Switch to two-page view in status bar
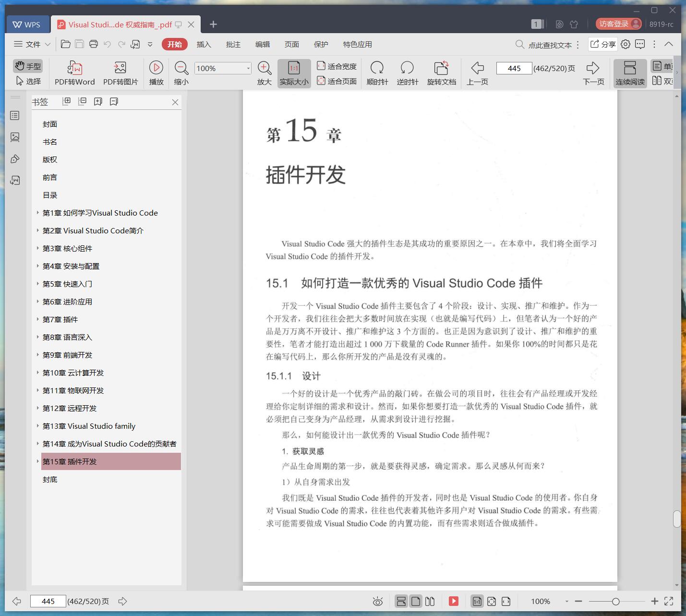The width and height of the screenshot is (686, 616). pyautogui.click(x=430, y=601)
